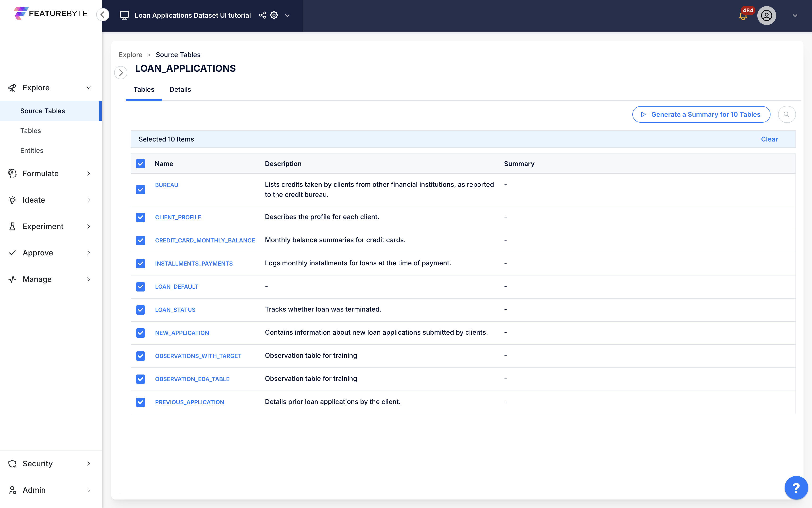Image resolution: width=812 pixels, height=508 pixels.
Task: Expand the Admin menu chevron
Action: click(x=89, y=490)
